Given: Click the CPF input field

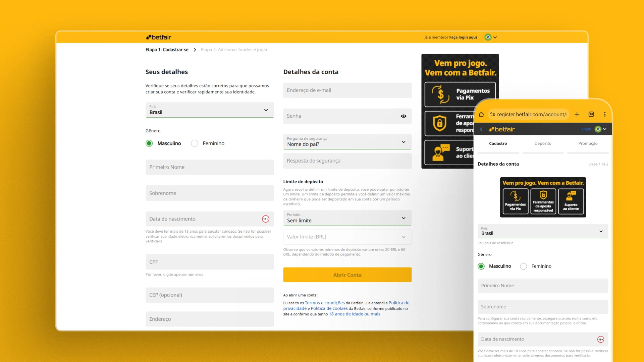Looking at the screenshot, I should [210, 262].
